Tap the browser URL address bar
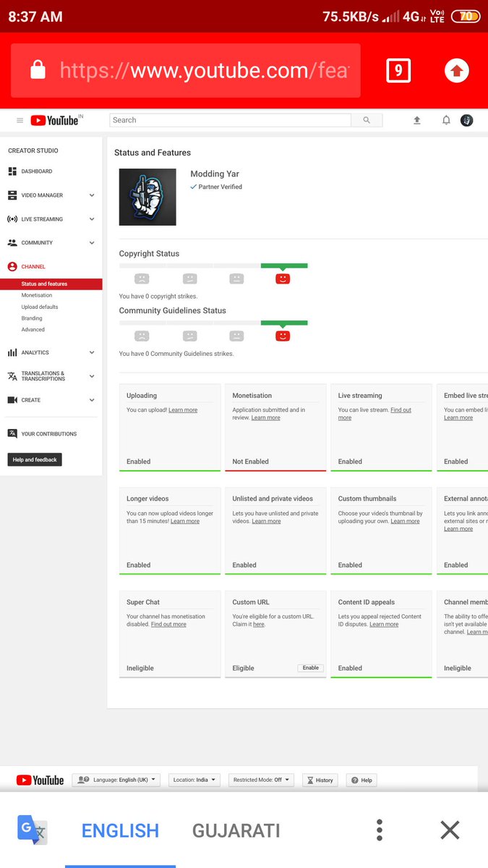488x868 pixels. click(x=186, y=70)
